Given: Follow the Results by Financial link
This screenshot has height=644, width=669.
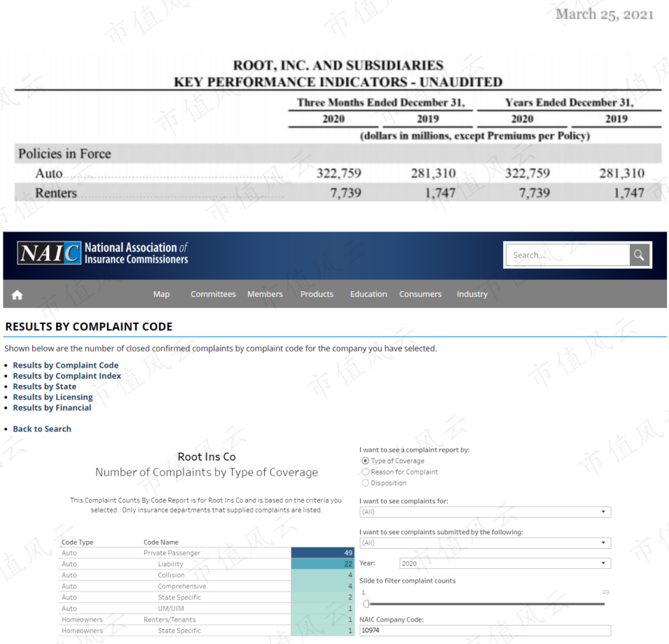Looking at the screenshot, I should point(52,408).
